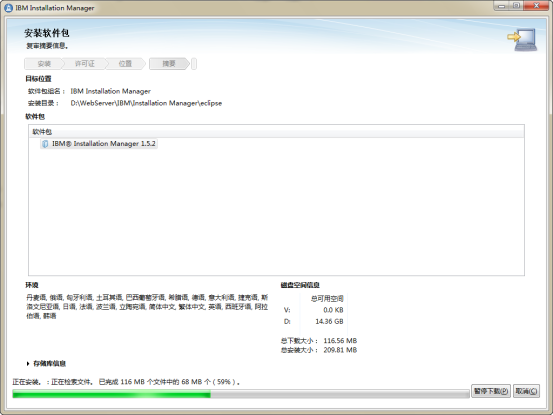553x415 pixels.
Task: Maximize the Installation Manager window
Action: (x=516, y=6)
